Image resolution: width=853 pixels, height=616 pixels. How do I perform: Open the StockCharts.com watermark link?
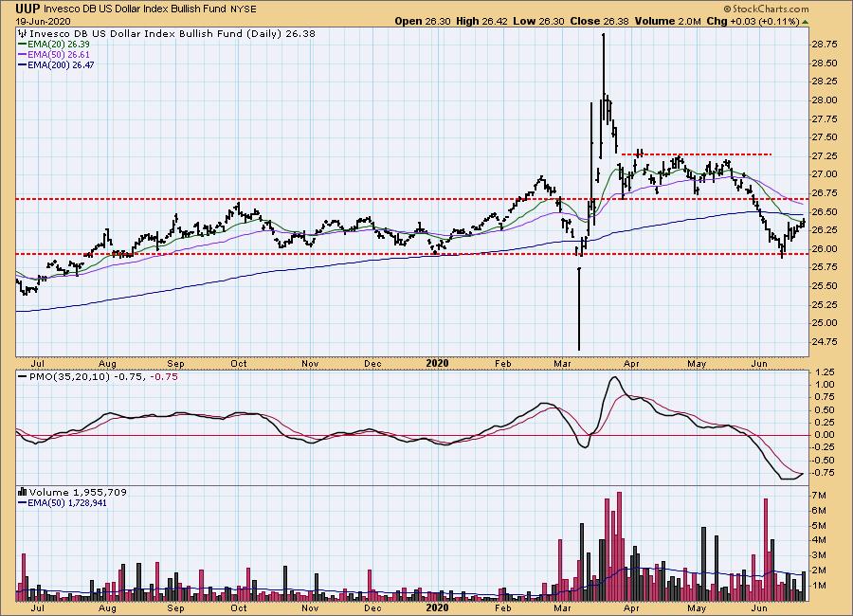[766, 9]
